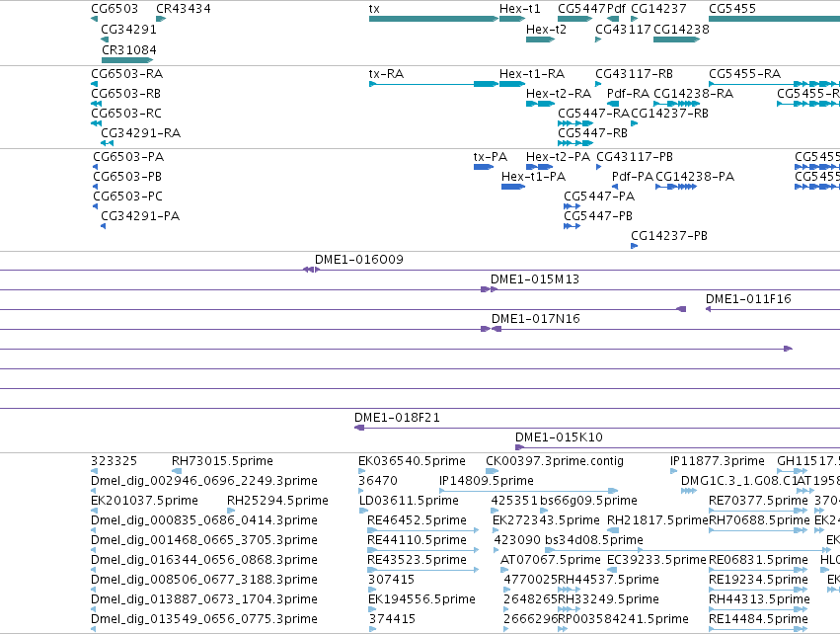The height and width of the screenshot is (634, 840).
Task: Select the CG5455 gene label
Action: click(731, 9)
